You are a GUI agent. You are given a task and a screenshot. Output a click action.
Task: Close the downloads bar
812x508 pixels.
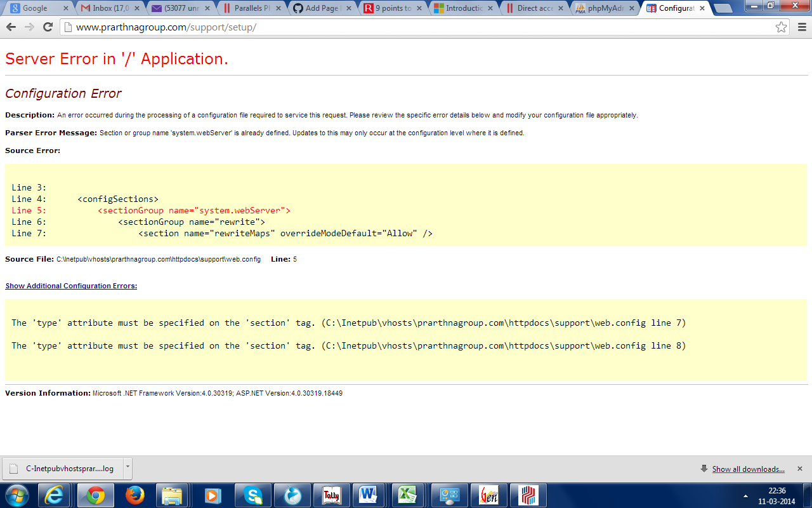click(x=799, y=469)
